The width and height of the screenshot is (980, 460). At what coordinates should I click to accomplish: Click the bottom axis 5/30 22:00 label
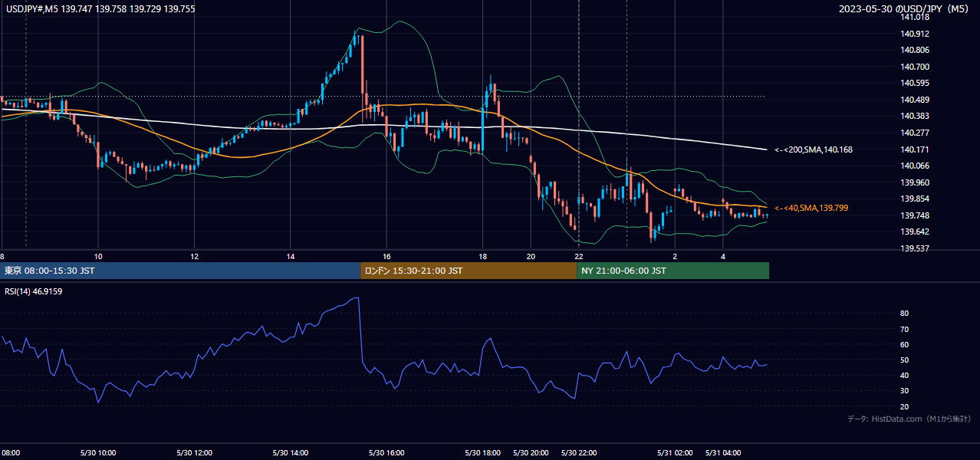(579, 453)
